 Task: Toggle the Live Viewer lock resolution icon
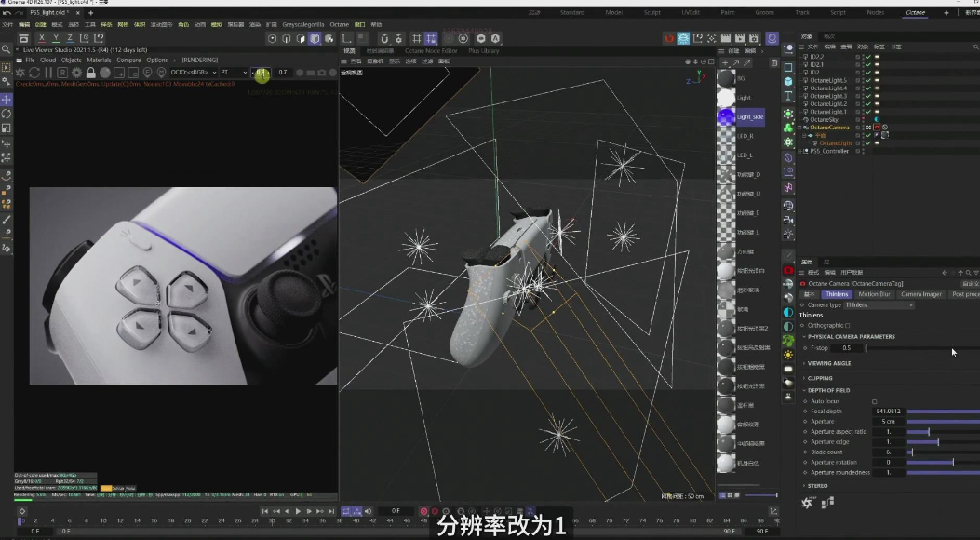click(x=90, y=73)
